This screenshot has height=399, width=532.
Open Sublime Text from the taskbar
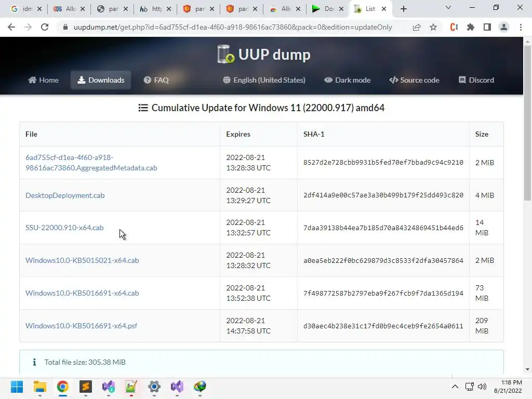pos(86,387)
